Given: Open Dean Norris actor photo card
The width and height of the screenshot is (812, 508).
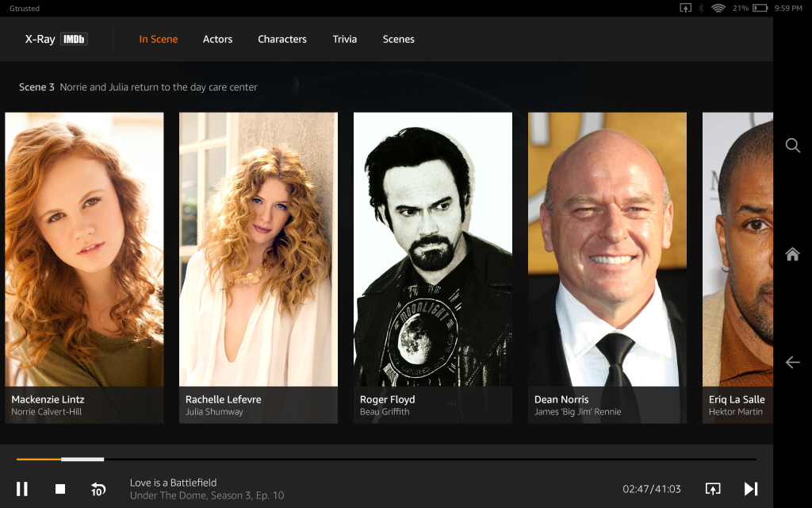Looking at the screenshot, I should 607,267.
